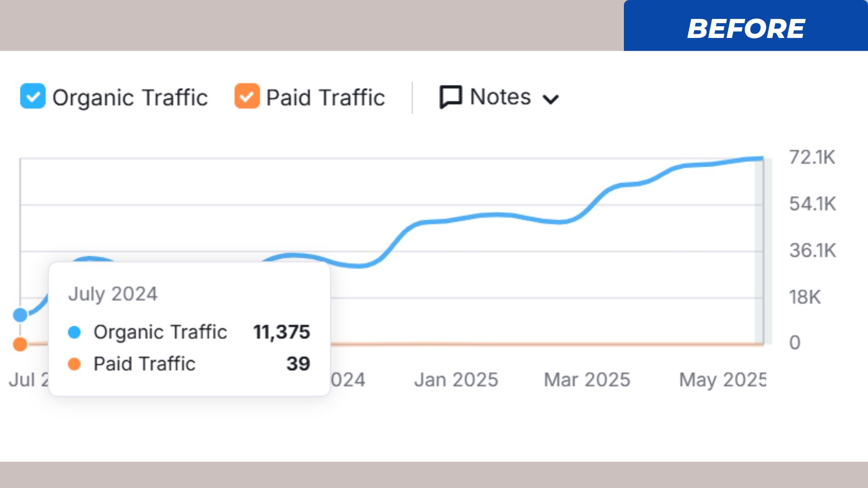The image size is (868, 488).
Task: Click the BEFORE banner label
Action: click(x=745, y=28)
